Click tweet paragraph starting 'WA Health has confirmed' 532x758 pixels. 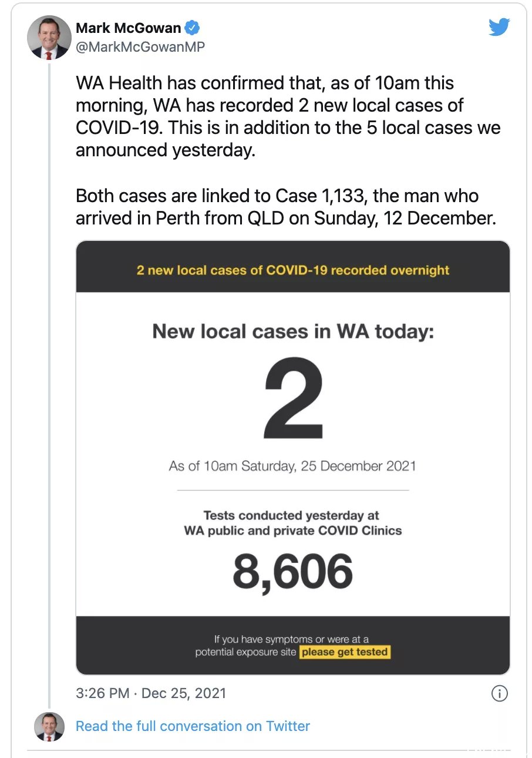coord(288,116)
